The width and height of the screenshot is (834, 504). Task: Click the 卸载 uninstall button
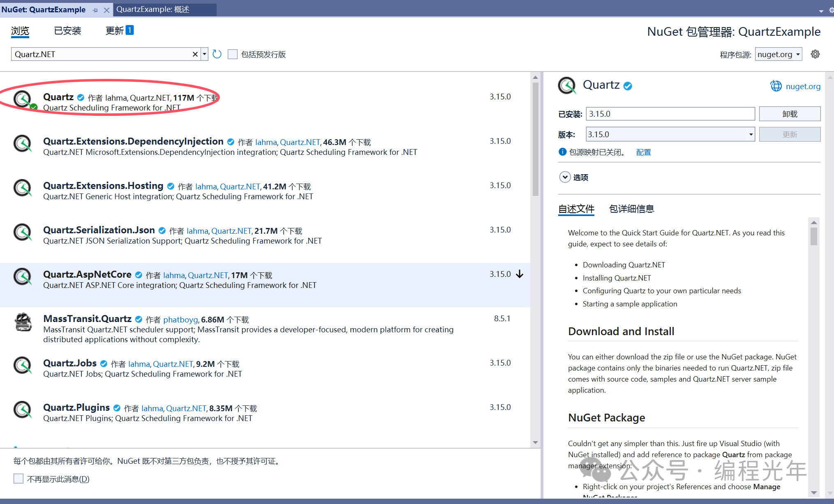(x=790, y=114)
